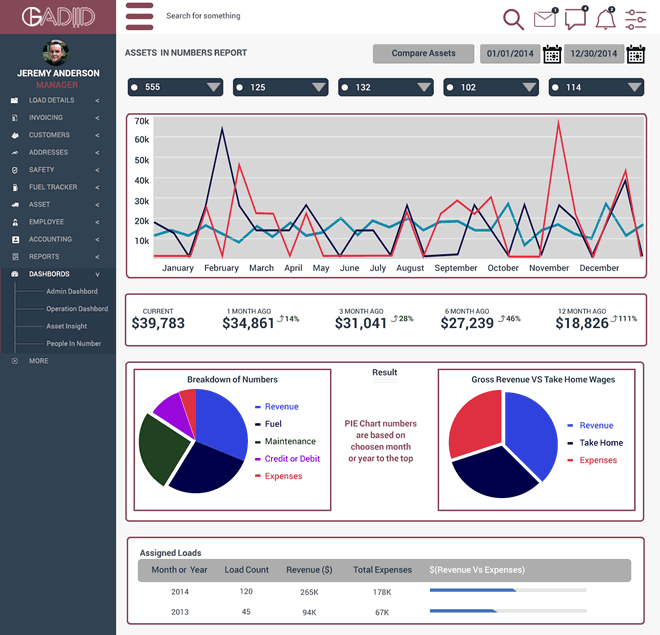Open Fuel Tracker in the sidebar
The width and height of the screenshot is (660, 635).
pyautogui.click(x=53, y=187)
